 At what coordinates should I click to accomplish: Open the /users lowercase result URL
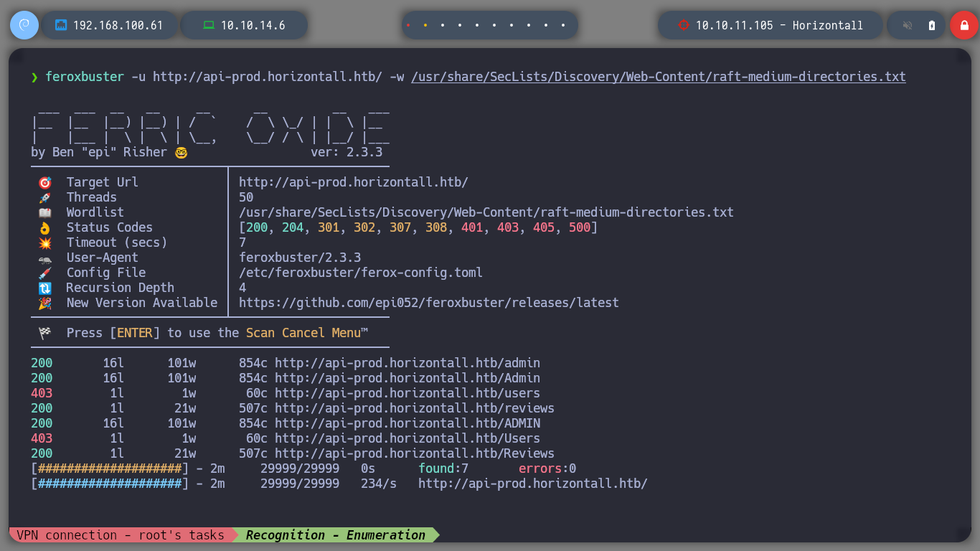tap(407, 393)
